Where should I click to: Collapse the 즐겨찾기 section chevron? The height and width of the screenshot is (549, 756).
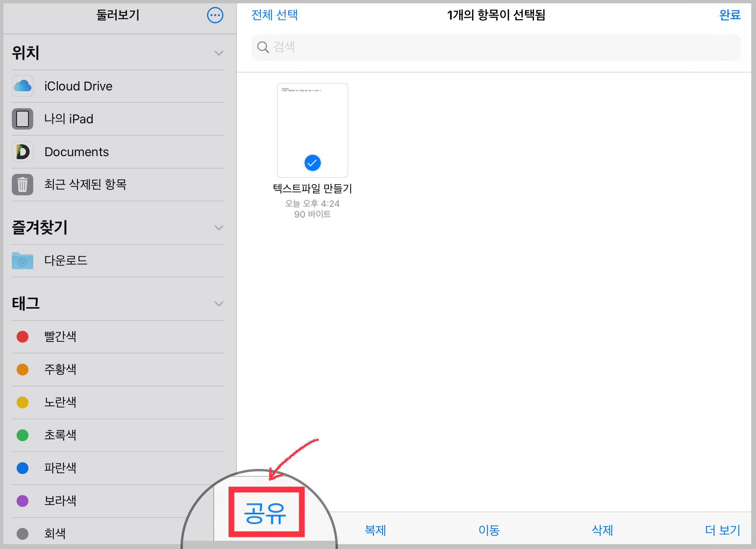pyautogui.click(x=219, y=227)
